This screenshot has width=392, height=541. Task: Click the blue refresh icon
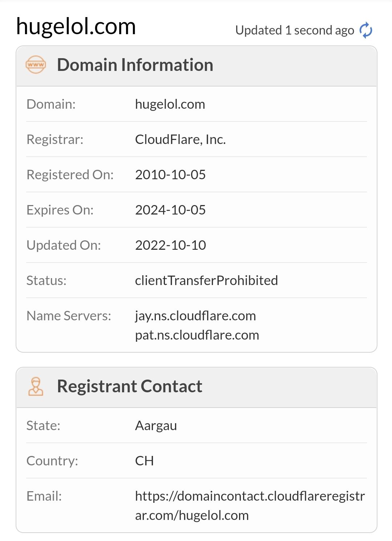click(x=366, y=30)
